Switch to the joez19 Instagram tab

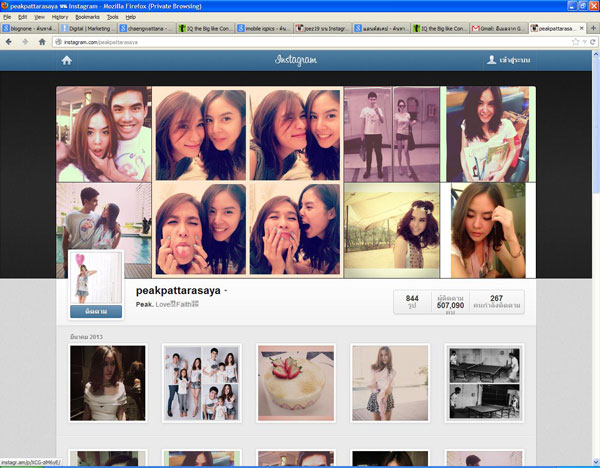pos(323,28)
